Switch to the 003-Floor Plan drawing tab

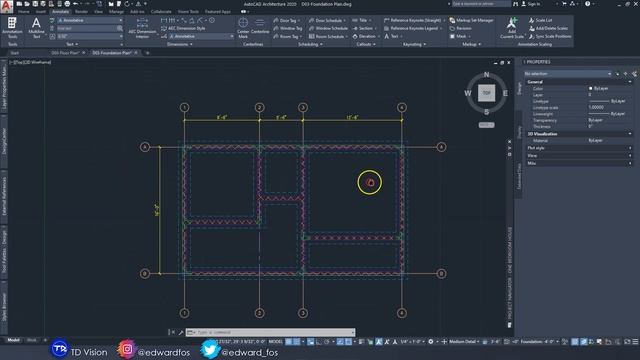tap(65, 53)
